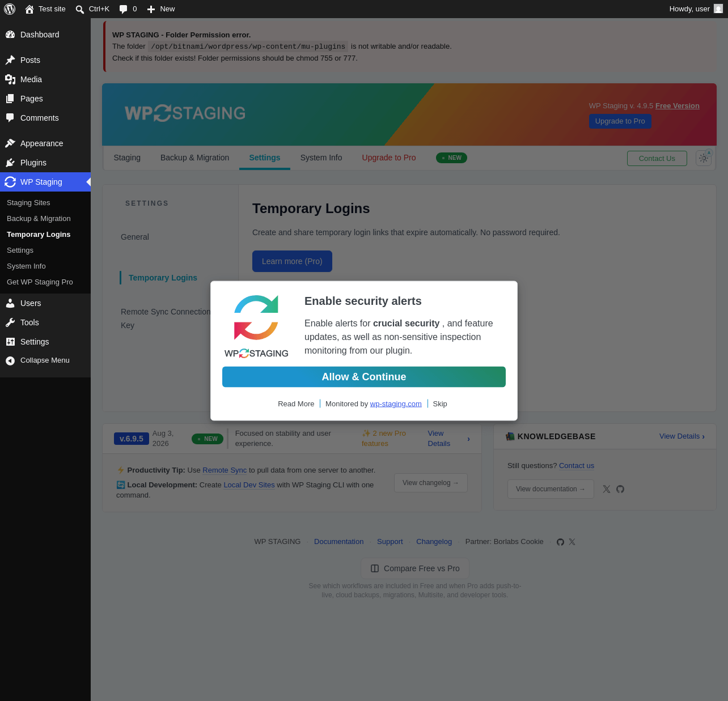The width and height of the screenshot is (728, 701).
Task: Click the View changelog button
Action: coord(431,483)
